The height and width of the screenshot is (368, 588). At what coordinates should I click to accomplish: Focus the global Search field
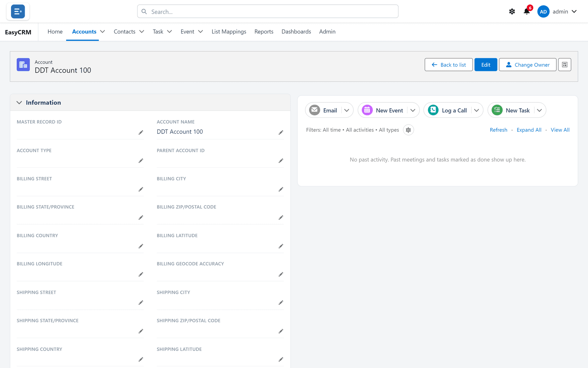tap(268, 11)
